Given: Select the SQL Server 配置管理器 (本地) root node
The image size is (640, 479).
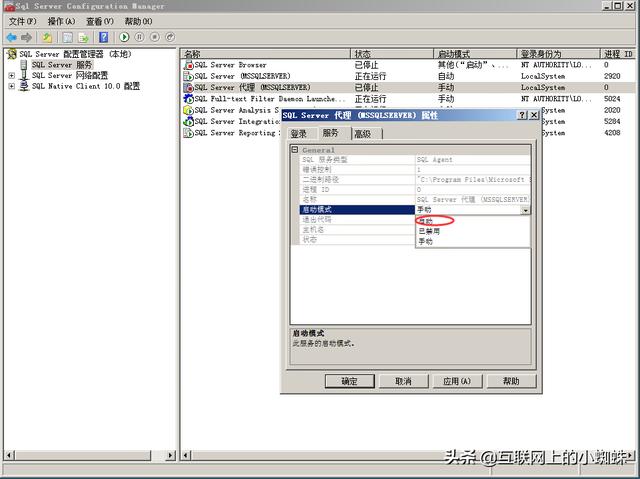Looking at the screenshot, I should point(76,54).
